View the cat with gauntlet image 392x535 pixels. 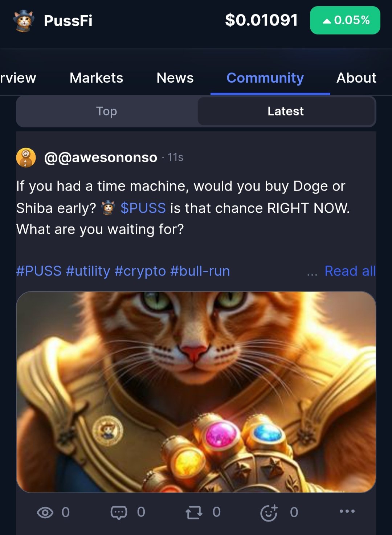(196, 392)
